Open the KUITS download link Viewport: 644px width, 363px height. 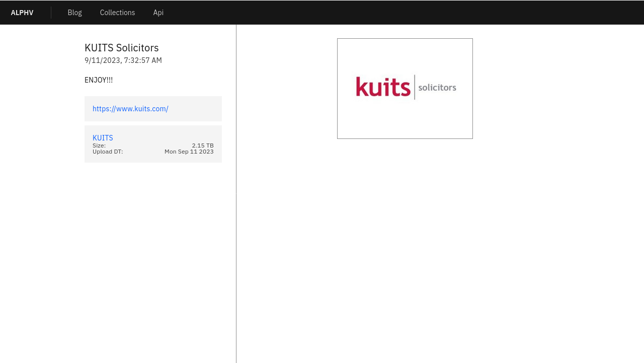pos(103,138)
